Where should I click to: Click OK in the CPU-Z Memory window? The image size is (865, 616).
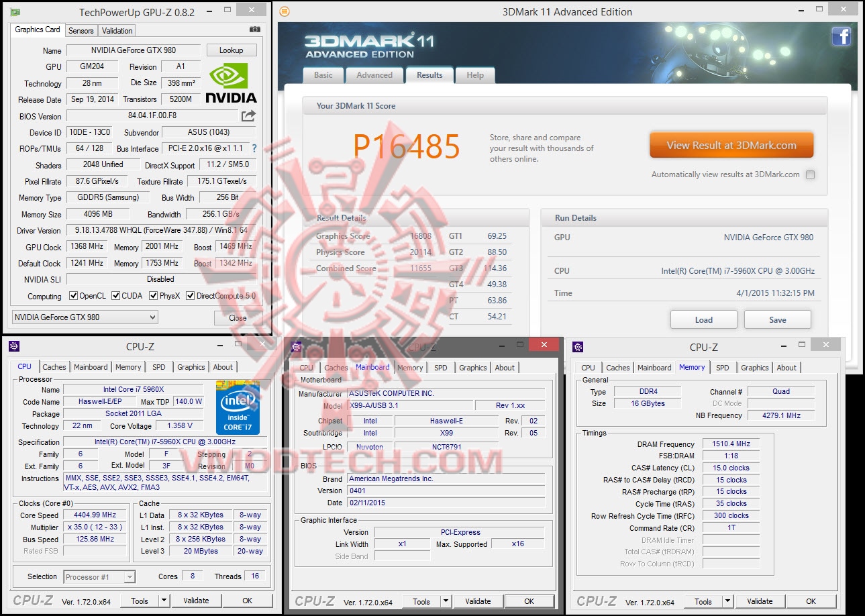click(x=811, y=602)
